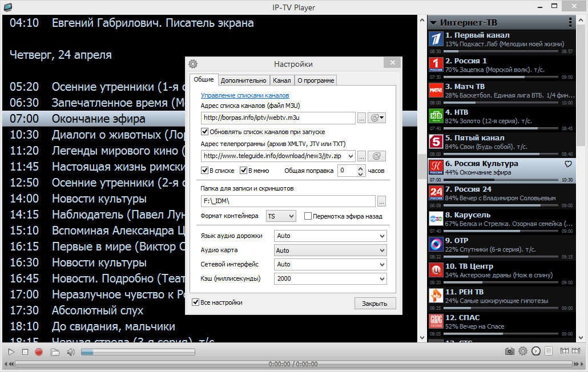Switch to the Дополнительно tab

click(243, 80)
